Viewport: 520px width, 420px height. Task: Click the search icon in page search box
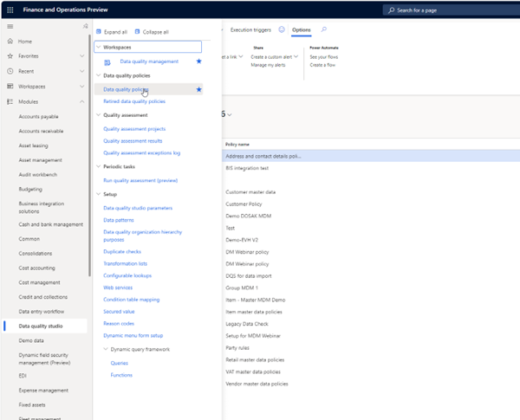click(392, 10)
